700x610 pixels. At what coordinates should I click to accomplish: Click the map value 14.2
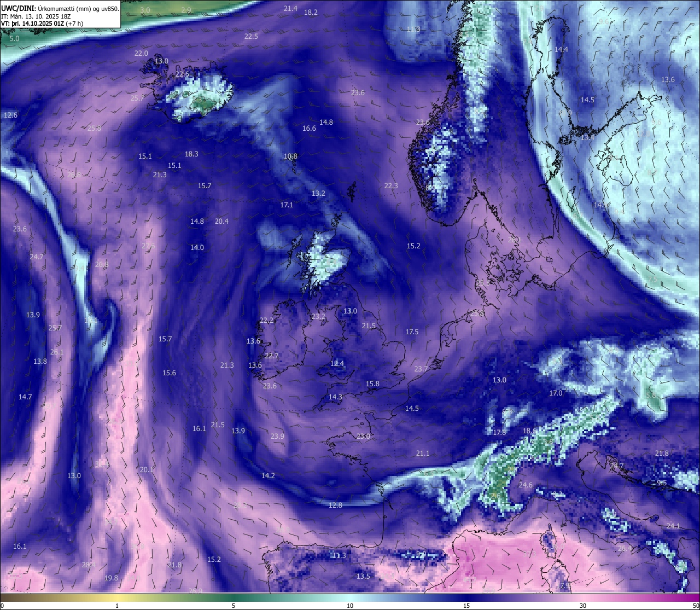click(x=268, y=476)
